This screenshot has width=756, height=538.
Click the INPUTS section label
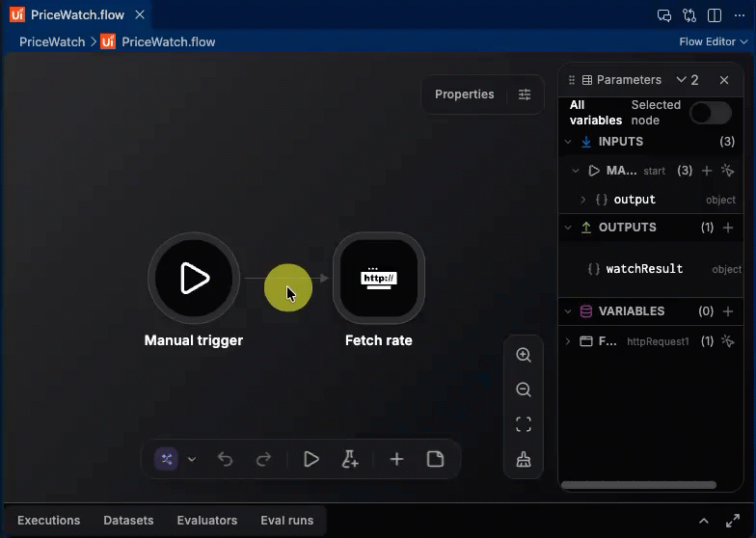point(621,142)
